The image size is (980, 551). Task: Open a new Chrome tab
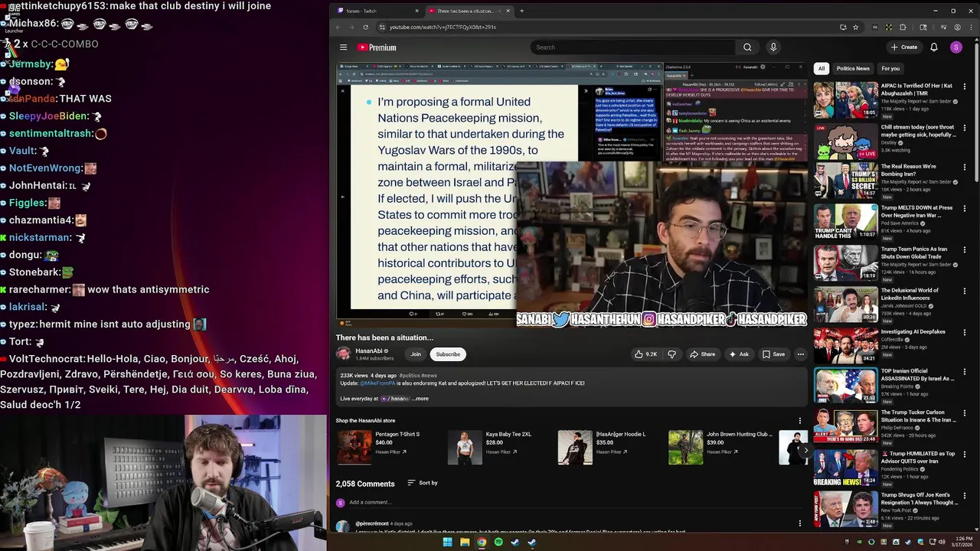coord(521,11)
